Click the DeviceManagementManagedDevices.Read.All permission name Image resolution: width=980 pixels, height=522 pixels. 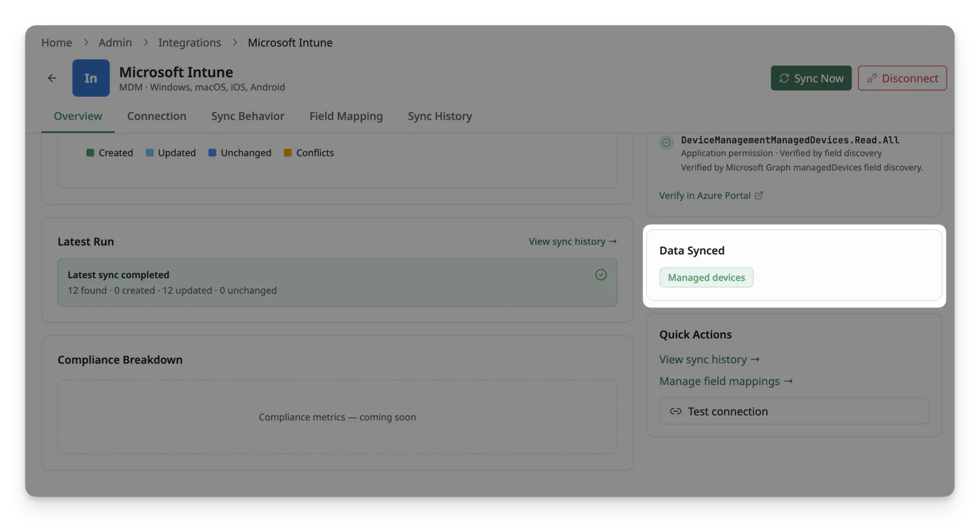click(790, 140)
